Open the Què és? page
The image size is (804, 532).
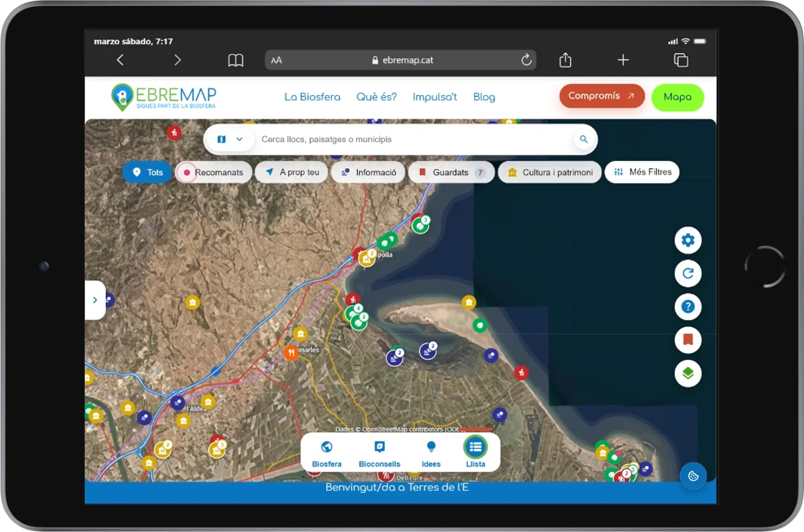pos(377,97)
